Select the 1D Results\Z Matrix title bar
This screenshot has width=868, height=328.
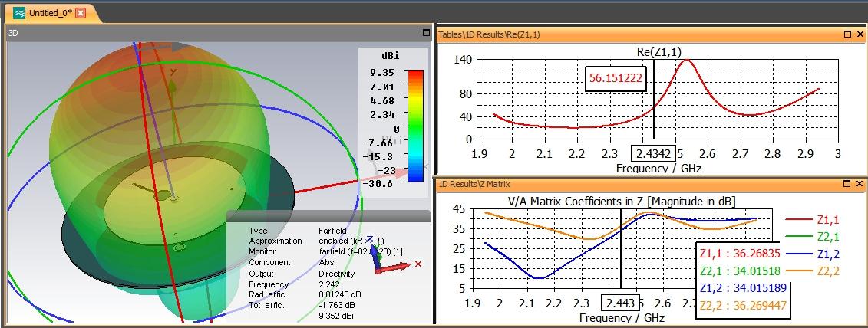[x=651, y=184]
